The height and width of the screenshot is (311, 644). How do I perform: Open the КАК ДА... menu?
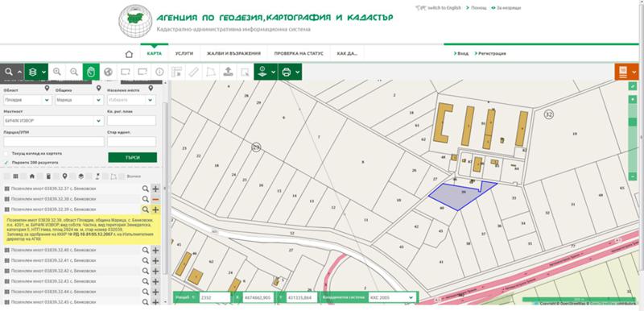tap(347, 53)
